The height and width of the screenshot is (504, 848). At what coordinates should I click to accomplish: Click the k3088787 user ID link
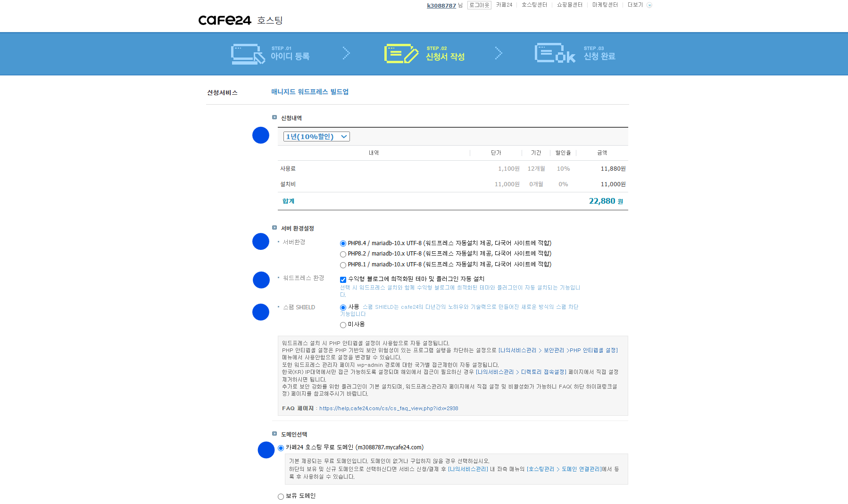[x=441, y=6]
